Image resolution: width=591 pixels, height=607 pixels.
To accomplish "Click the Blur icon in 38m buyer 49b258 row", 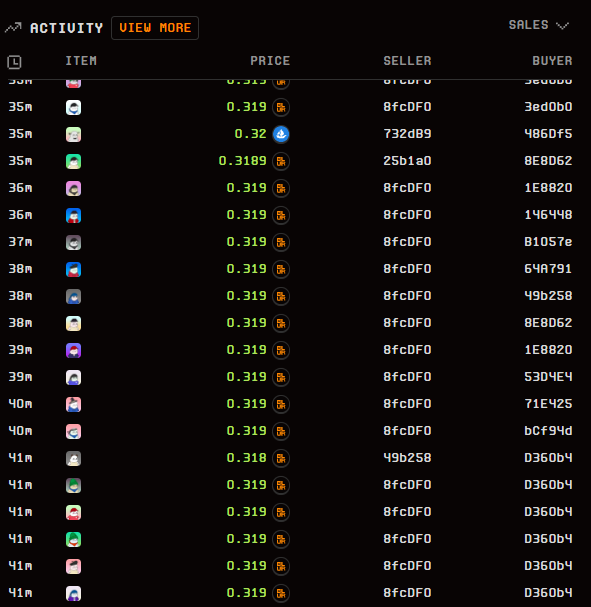I will tap(281, 296).
